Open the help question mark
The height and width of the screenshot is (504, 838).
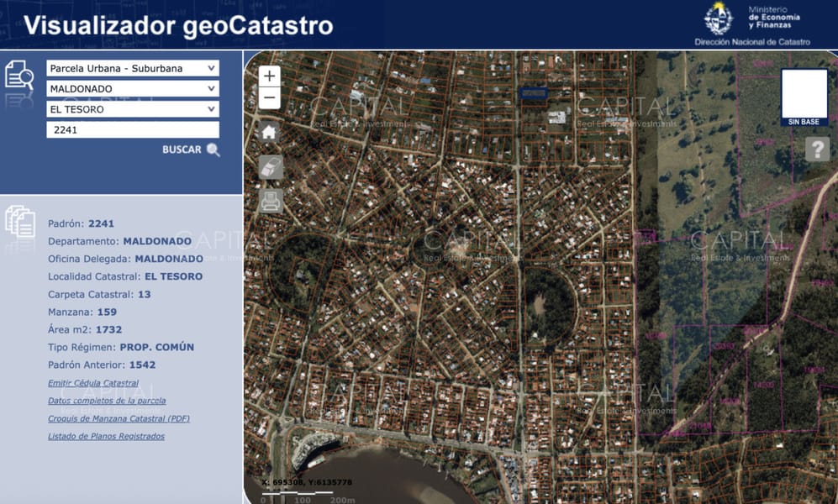[817, 149]
